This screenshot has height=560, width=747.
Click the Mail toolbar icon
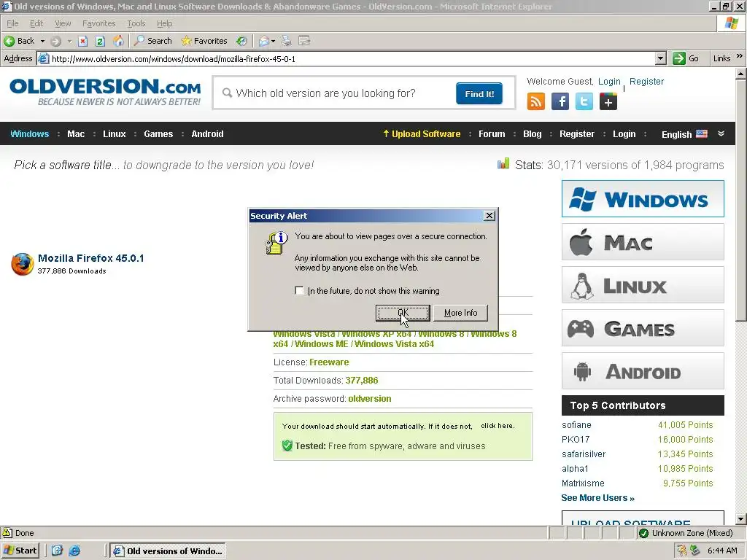pos(263,41)
